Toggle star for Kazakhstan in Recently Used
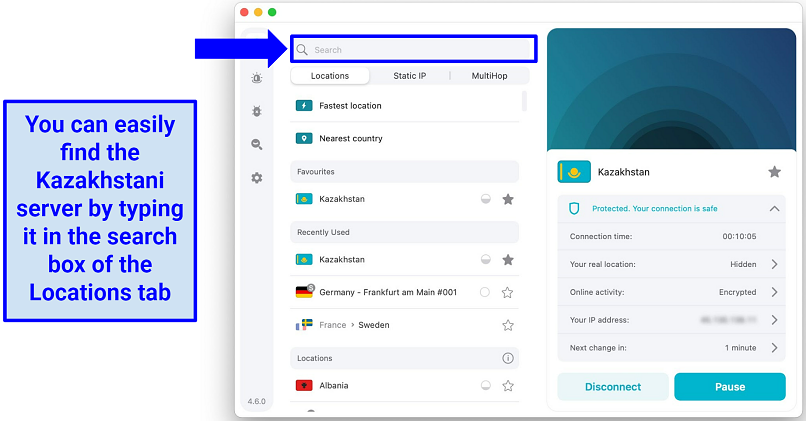The width and height of the screenshot is (806, 421). 508,260
